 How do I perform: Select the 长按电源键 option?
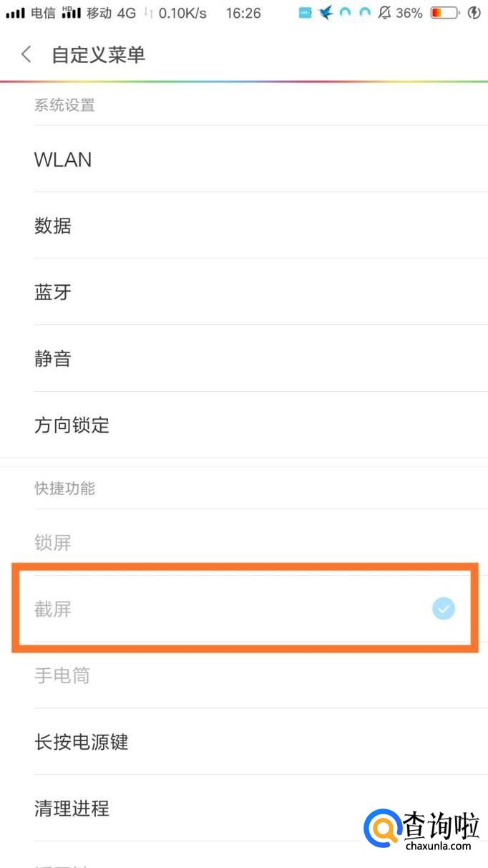[81, 742]
